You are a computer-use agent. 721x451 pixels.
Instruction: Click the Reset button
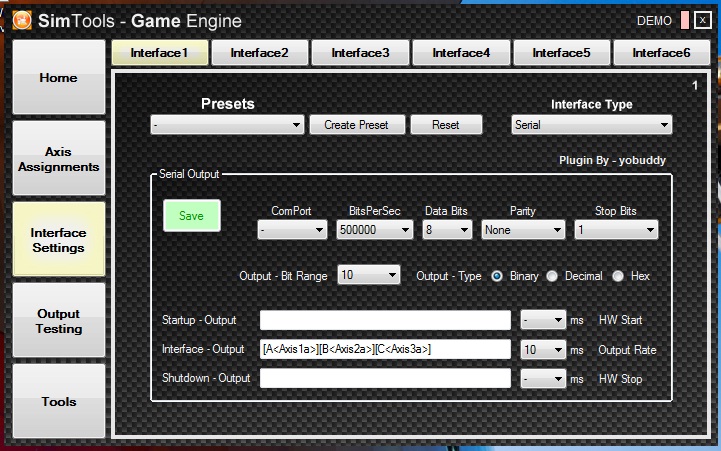coord(446,125)
